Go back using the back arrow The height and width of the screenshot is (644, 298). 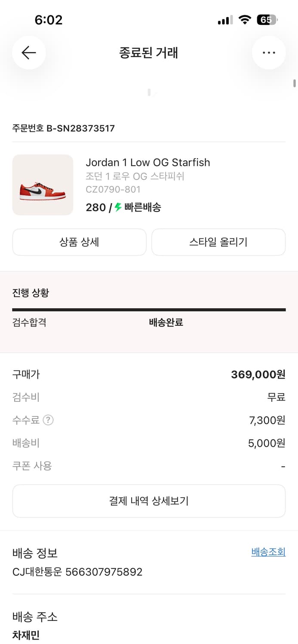tap(28, 52)
